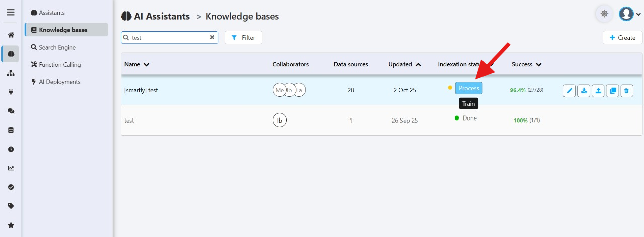This screenshot has width=644, height=237.
Task: Duplicate the [smartly] test knowledge base
Action: click(612, 91)
